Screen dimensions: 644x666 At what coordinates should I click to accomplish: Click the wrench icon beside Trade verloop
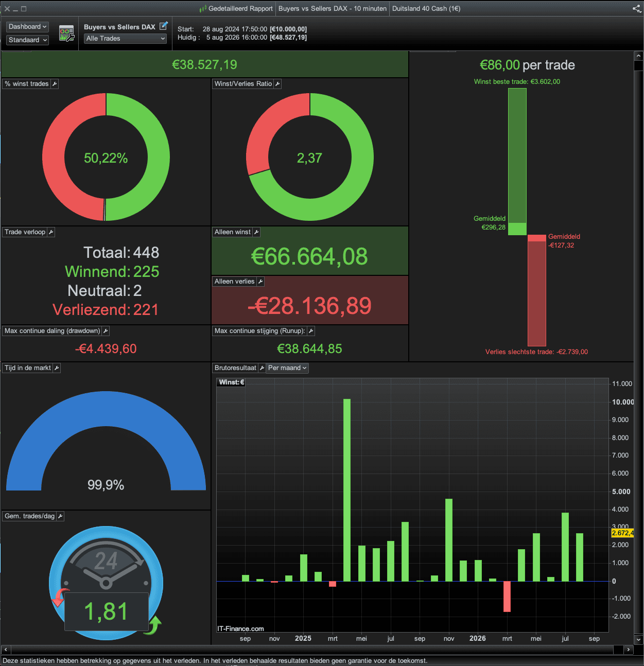pos(51,232)
